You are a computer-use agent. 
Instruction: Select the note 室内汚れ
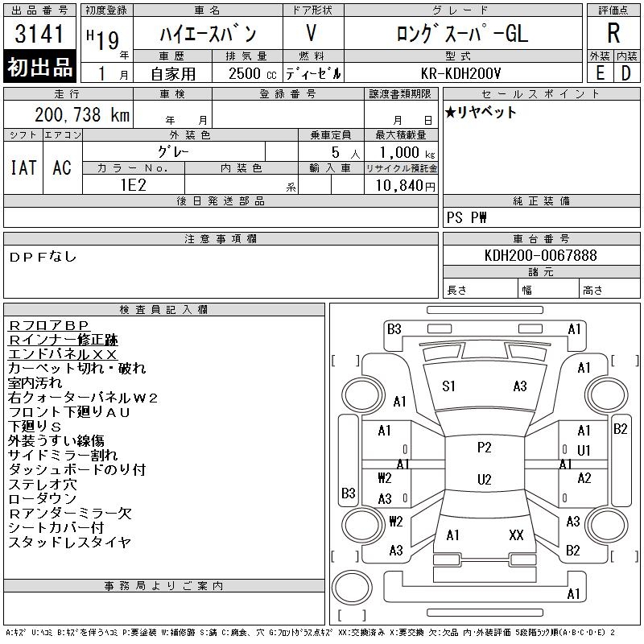[x=35, y=383]
